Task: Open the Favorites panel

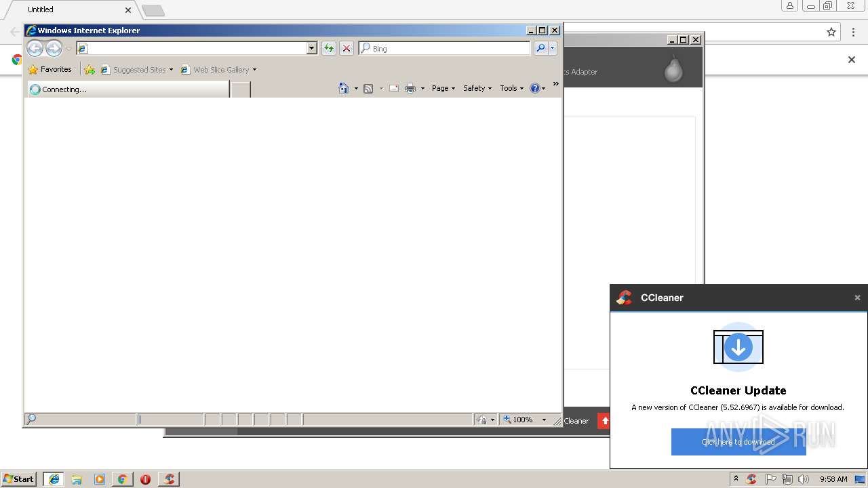Action: [50, 69]
